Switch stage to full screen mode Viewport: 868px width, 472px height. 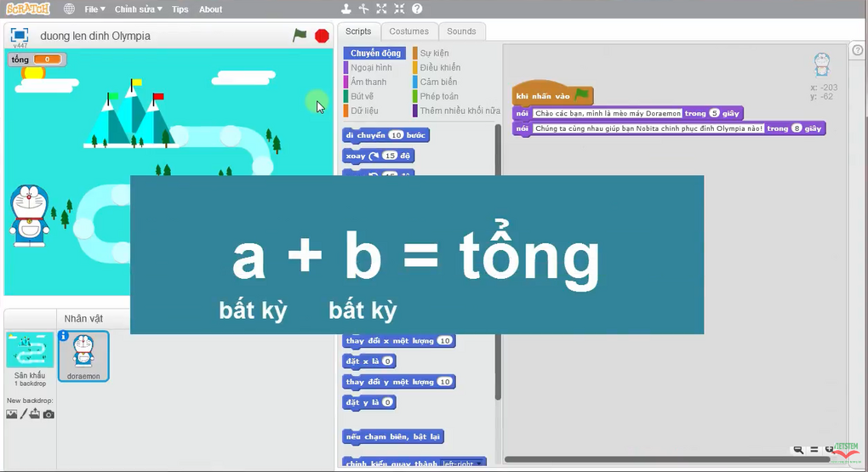tap(19, 36)
